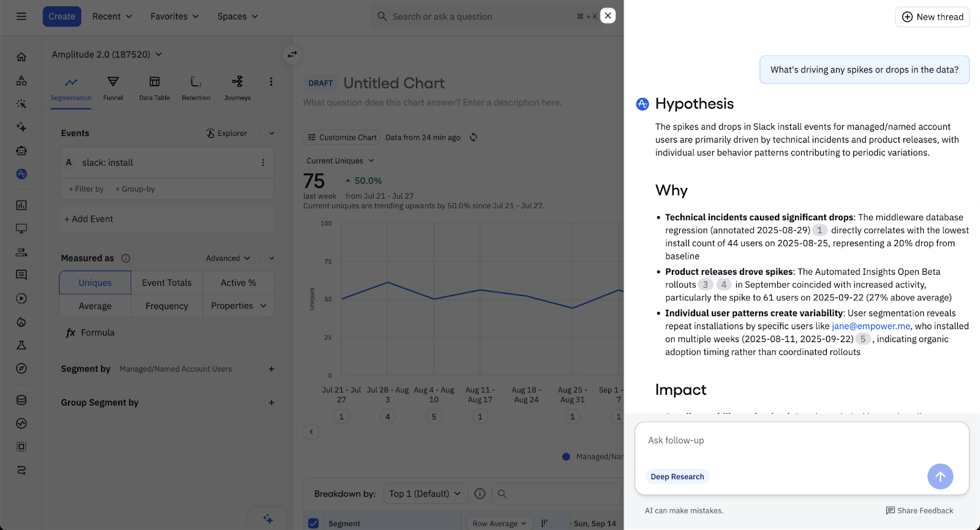
Task: Click Share Feedback
Action: click(919, 510)
